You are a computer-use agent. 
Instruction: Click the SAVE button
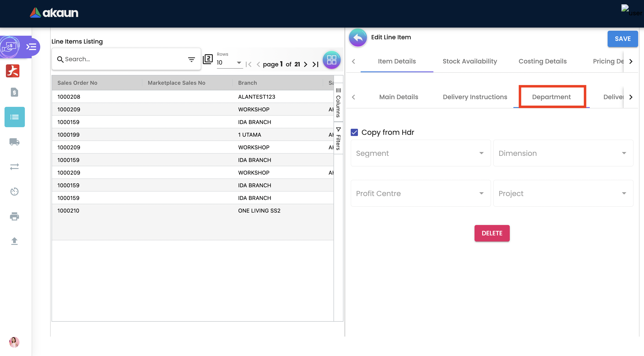[623, 39]
